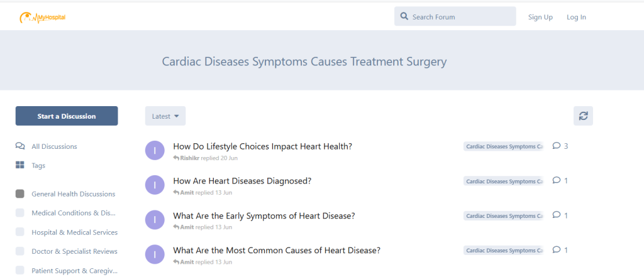The height and width of the screenshot is (277, 644).
Task: Open What Are the Early Symptoms discussion
Action: 264,215
